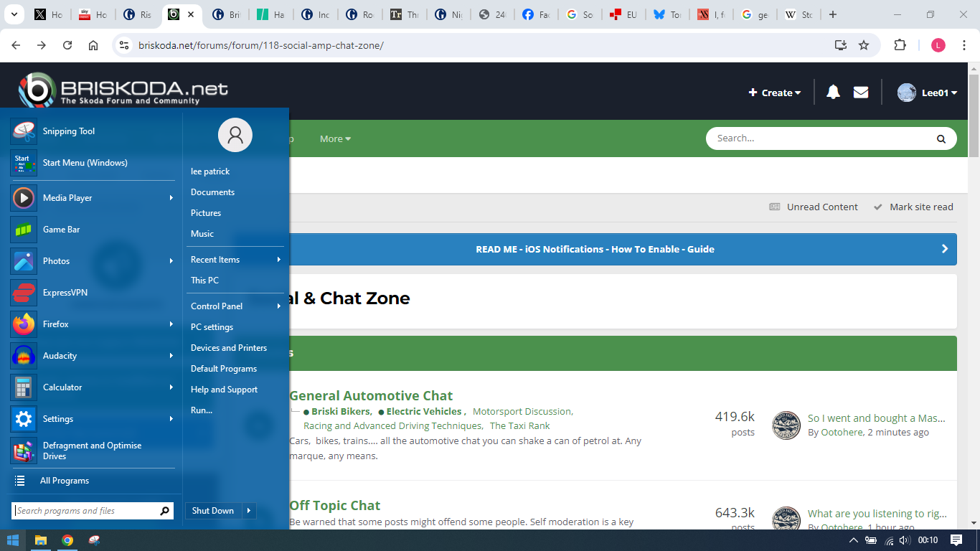Mute system volume via the taskbar speaker
980x551 pixels.
click(x=903, y=540)
